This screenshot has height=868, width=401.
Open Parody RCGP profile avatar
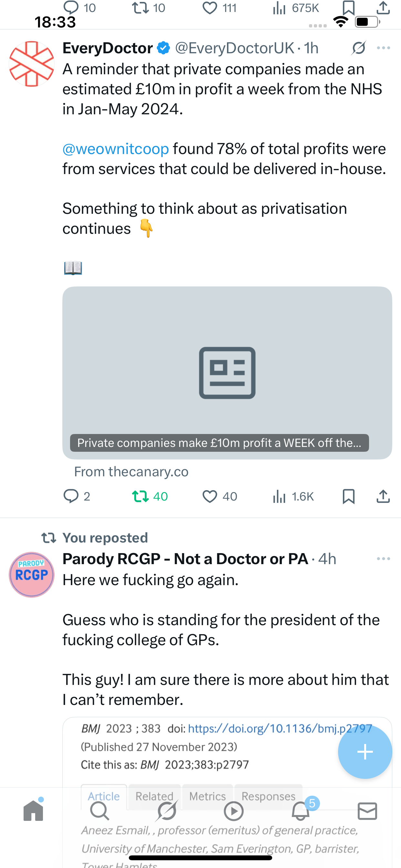coord(32,574)
